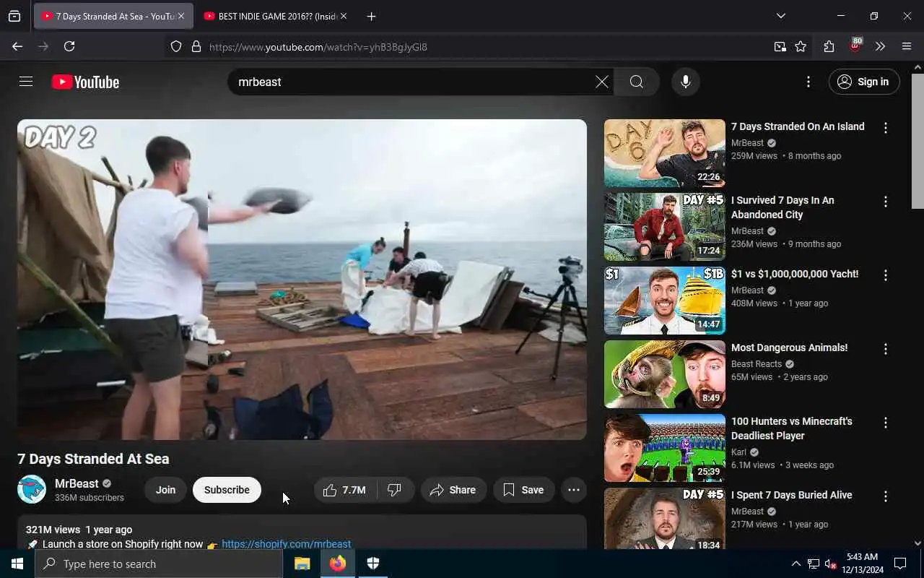Open Windows Start menu
Image resolution: width=924 pixels, height=578 pixels.
17,564
